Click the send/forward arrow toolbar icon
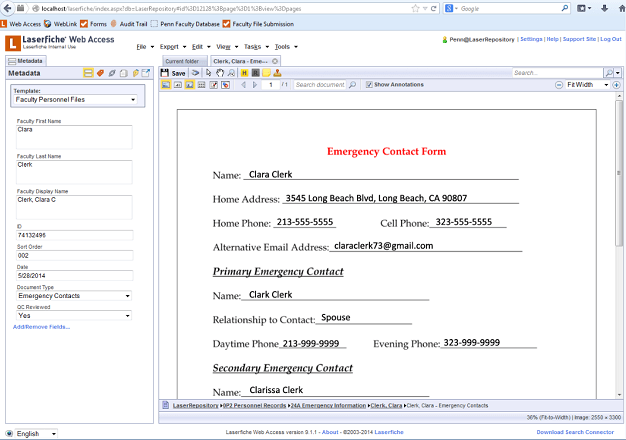This screenshot has height=440, width=626. [195, 73]
